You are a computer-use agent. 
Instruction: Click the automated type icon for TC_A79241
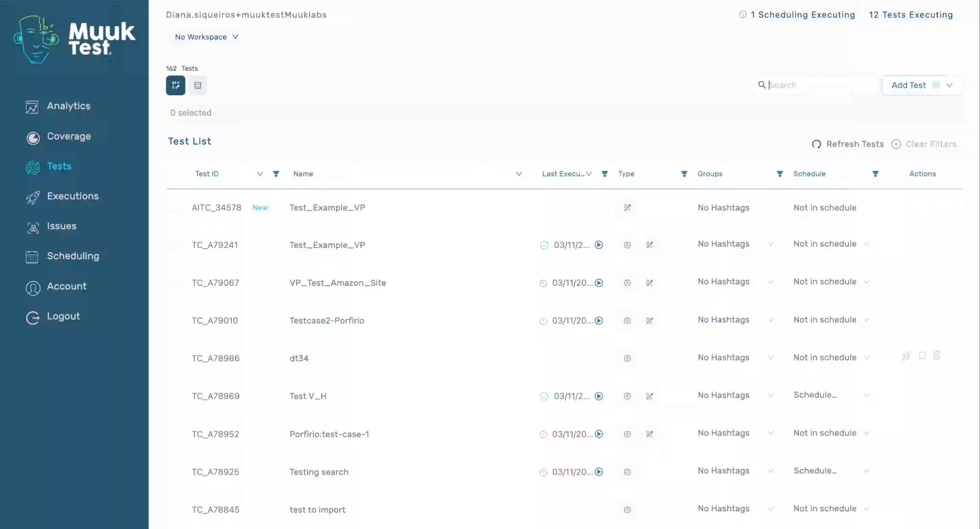(x=627, y=245)
